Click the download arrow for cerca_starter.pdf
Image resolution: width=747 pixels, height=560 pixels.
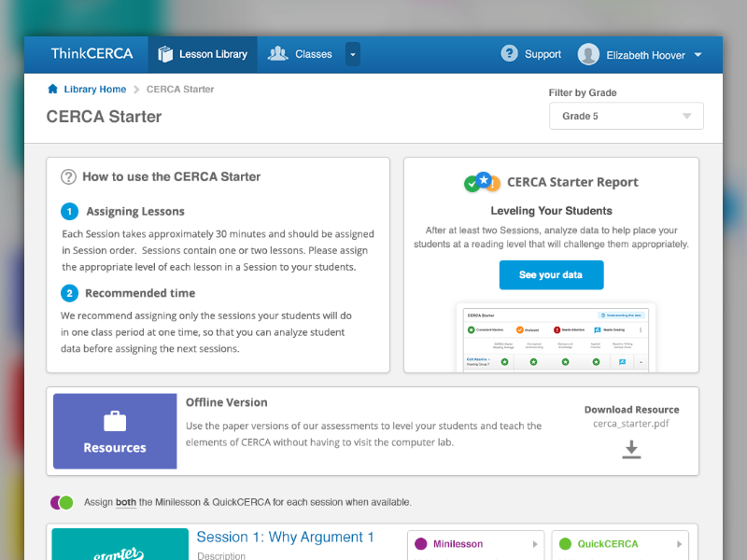click(x=630, y=449)
